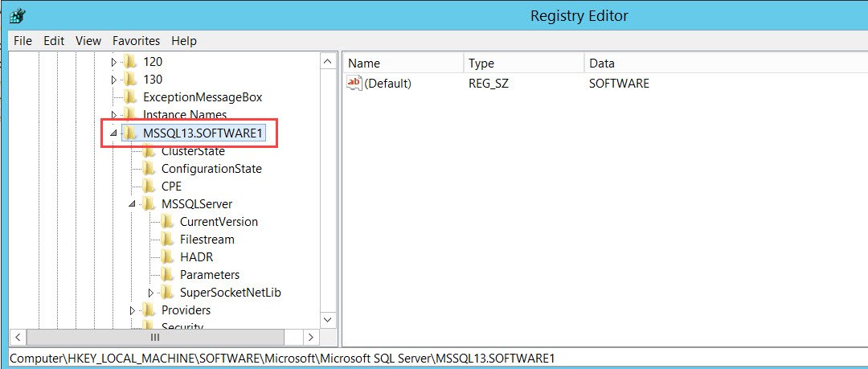Expand the 120 registry key
This screenshot has width=868, height=369.
coord(114,62)
